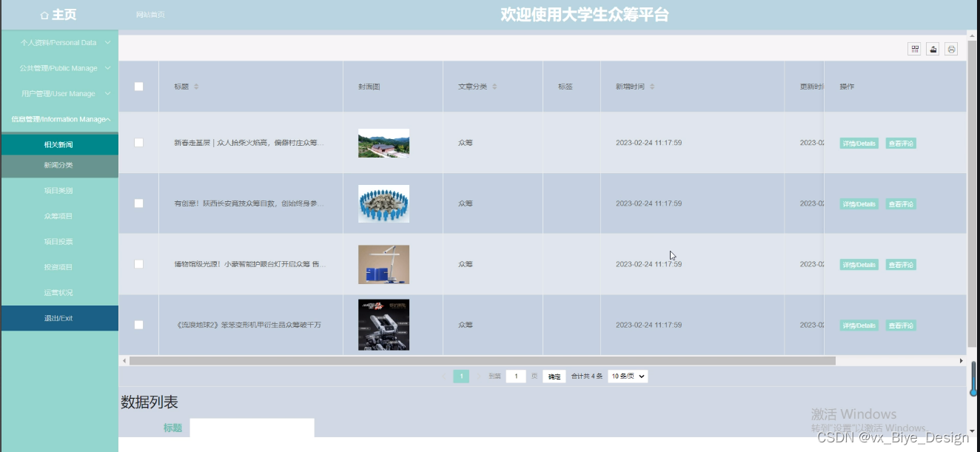
Task: Click horizontal scrollbar left arrow
Action: tap(124, 361)
